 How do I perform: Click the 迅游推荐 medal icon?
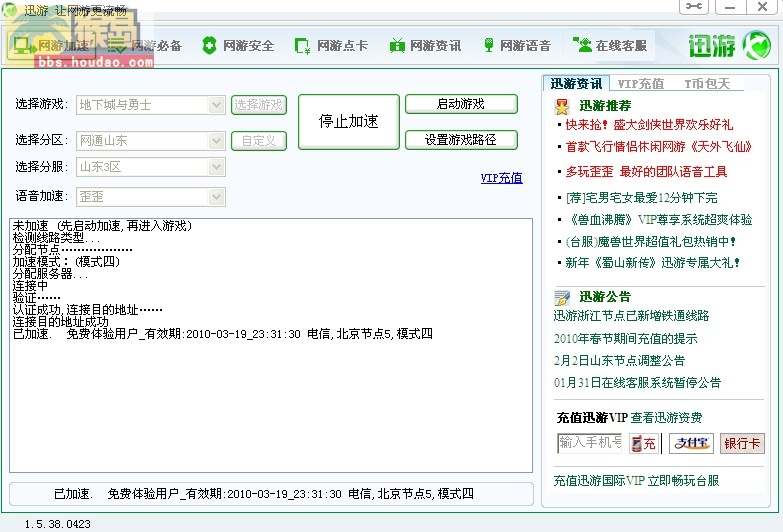point(562,106)
